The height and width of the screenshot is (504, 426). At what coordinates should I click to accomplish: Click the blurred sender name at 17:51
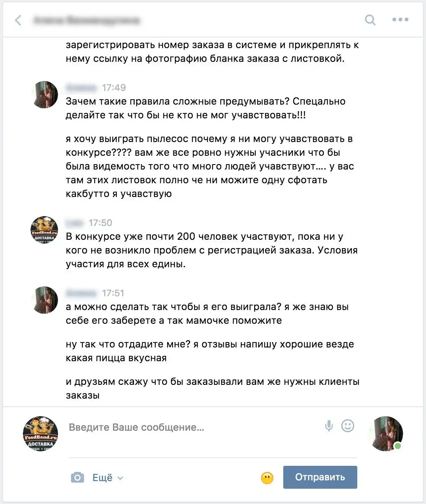pos(81,293)
